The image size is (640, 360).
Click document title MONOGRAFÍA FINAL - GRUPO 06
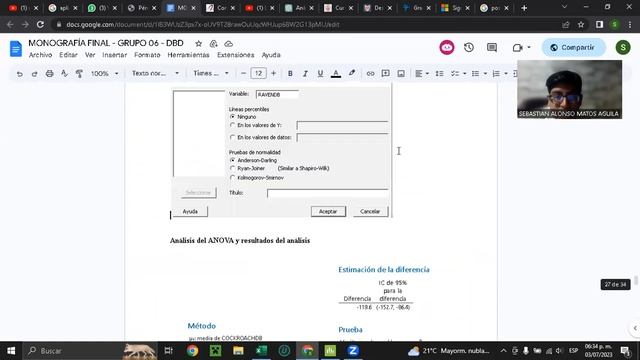pyautogui.click(x=106, y=43)
